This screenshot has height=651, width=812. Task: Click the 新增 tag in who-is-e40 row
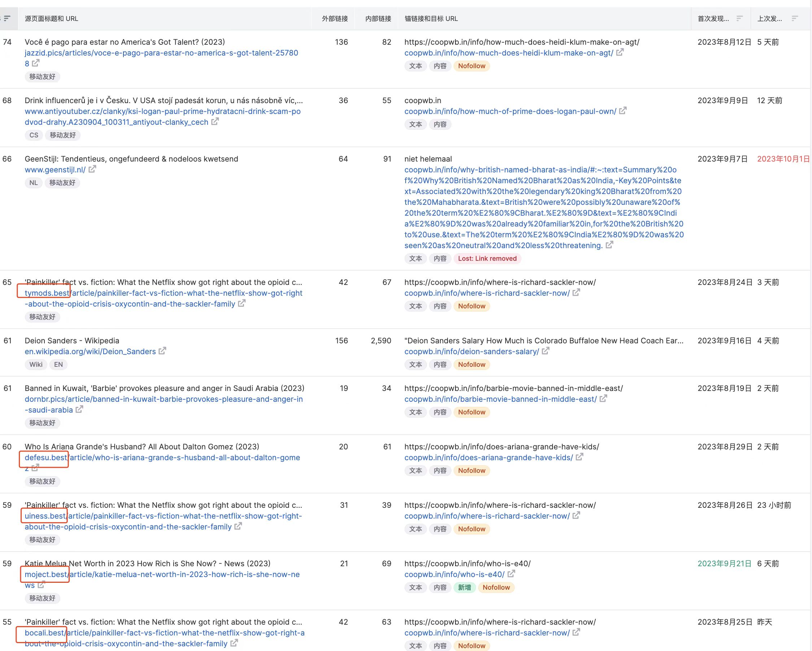[464, 588]
